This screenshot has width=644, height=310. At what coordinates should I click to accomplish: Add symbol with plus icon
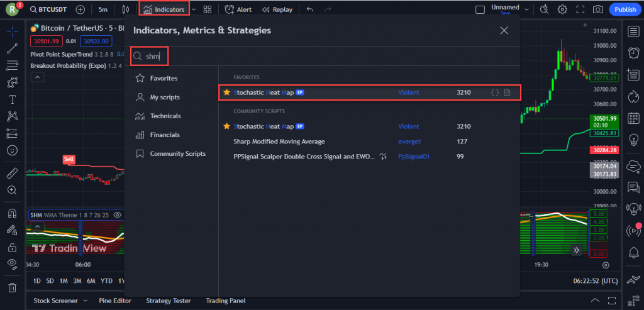pyautogui.click(x=80, y=9)
